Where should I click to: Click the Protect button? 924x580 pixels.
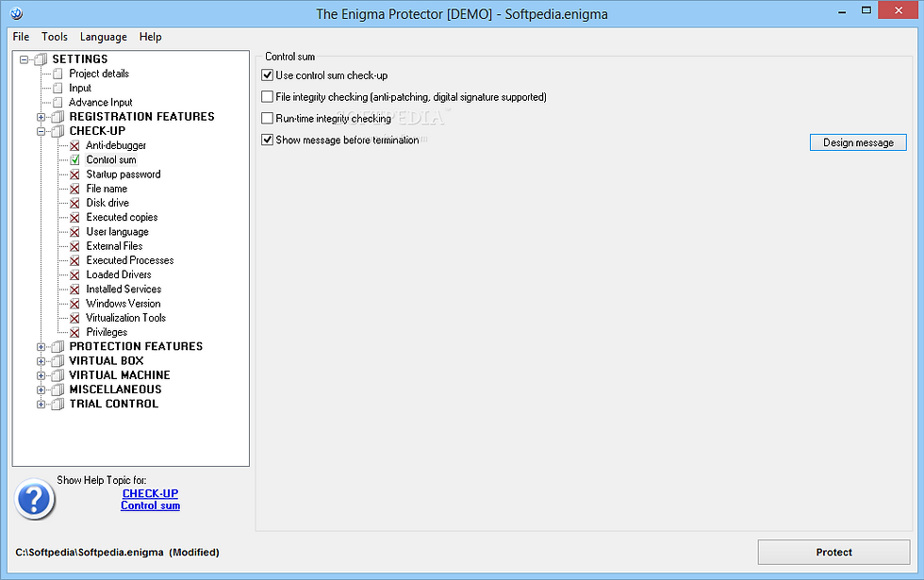pos(833,553)
